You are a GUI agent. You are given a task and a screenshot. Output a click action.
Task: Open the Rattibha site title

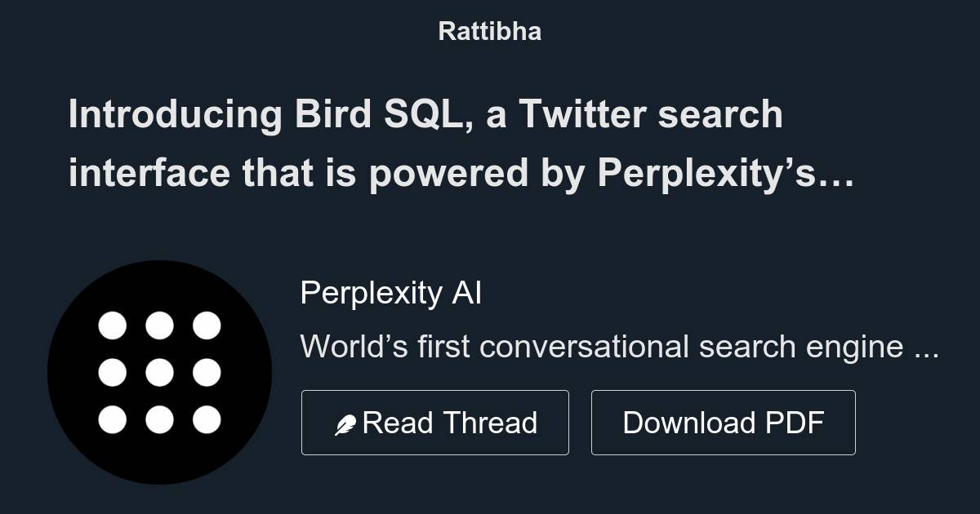coord(489,31)
